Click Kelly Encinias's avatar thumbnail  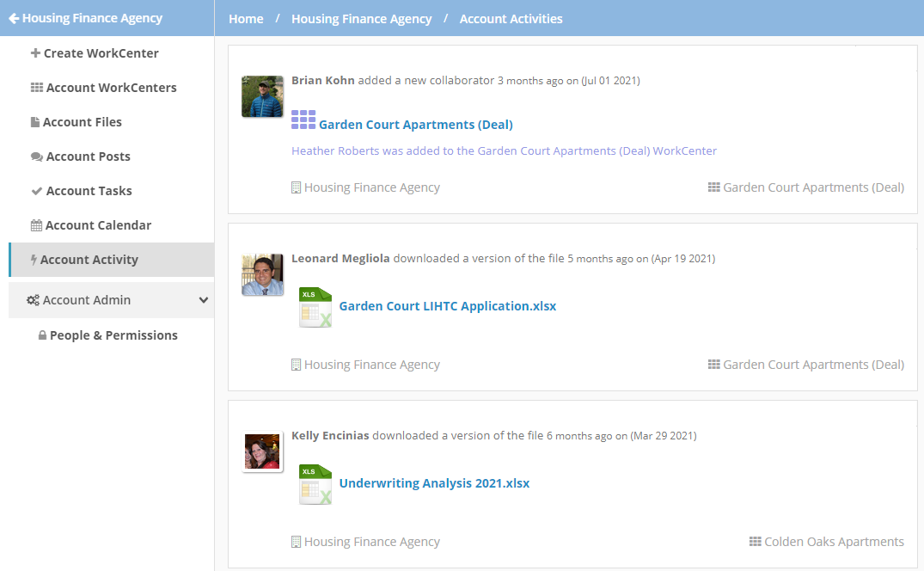coord(262,451)
